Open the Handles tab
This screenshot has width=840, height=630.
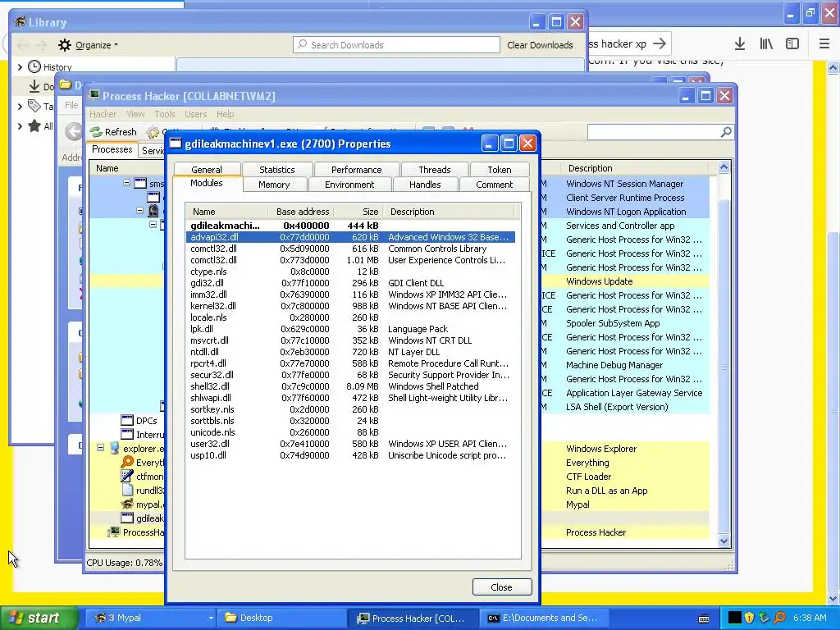425,185
